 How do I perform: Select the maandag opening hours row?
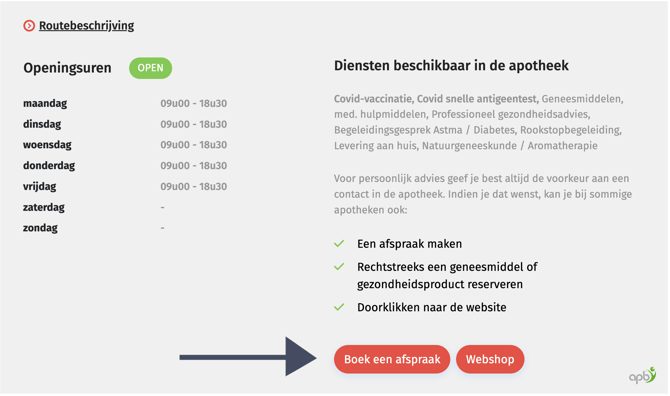[125, 103]
